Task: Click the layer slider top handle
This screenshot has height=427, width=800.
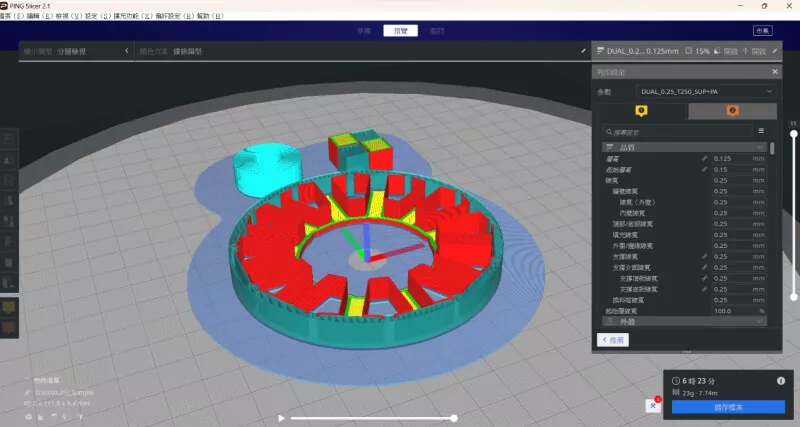Action: (793, 134)
